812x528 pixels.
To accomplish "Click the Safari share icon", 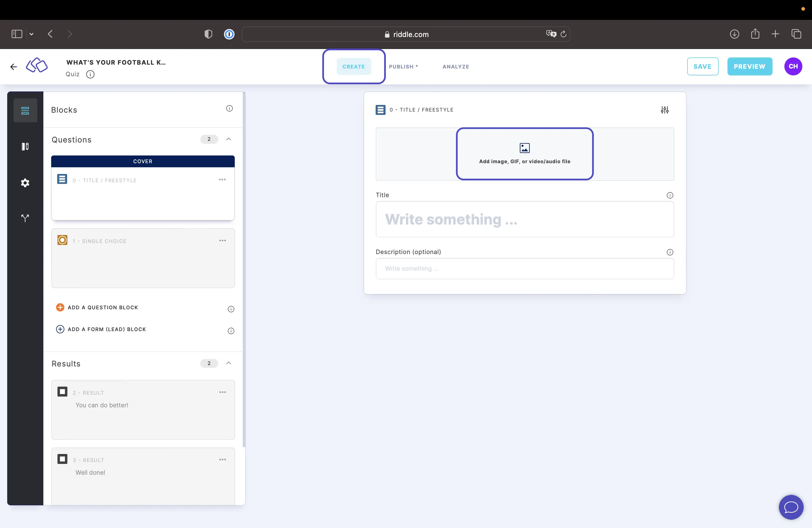I will pos(755,34).
